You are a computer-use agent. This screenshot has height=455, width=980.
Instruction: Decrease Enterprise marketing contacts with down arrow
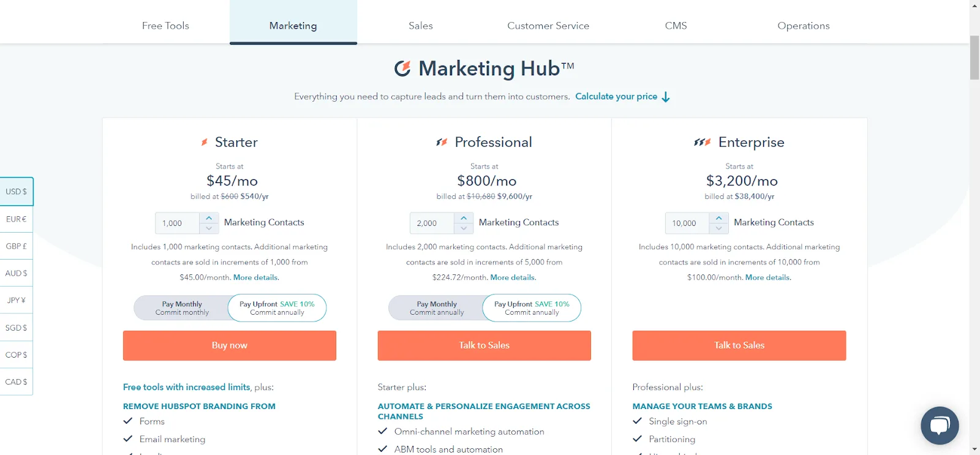pos(719,228)
